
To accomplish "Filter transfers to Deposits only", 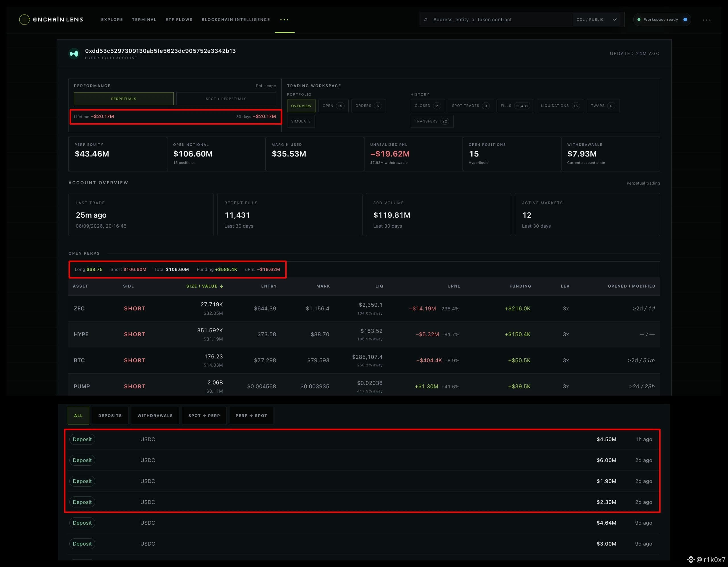I will pyautogui.click(x=110, y=416).
